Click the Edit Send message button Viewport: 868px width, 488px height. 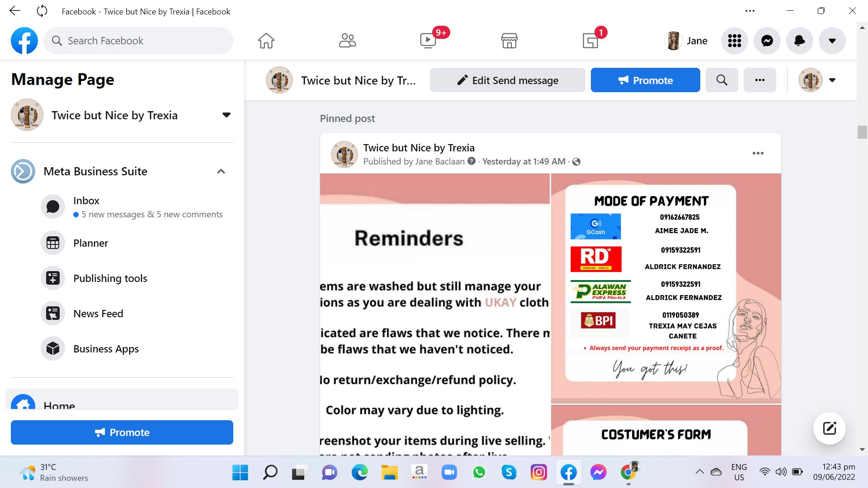click(x=507, y=80)
